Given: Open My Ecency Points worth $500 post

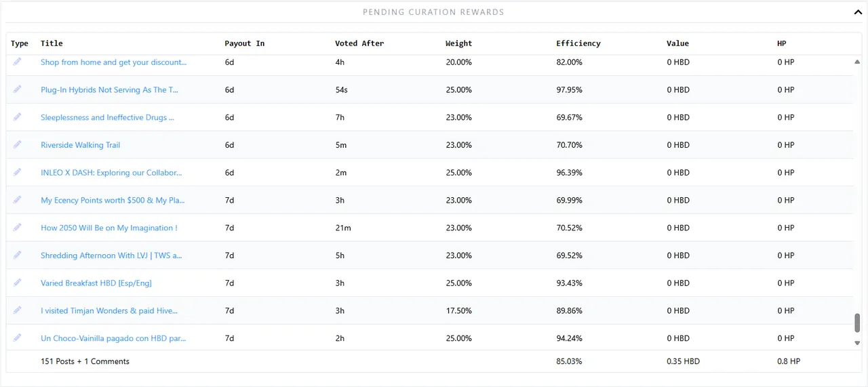Looking at the screenshot, I should pos(113,200).
